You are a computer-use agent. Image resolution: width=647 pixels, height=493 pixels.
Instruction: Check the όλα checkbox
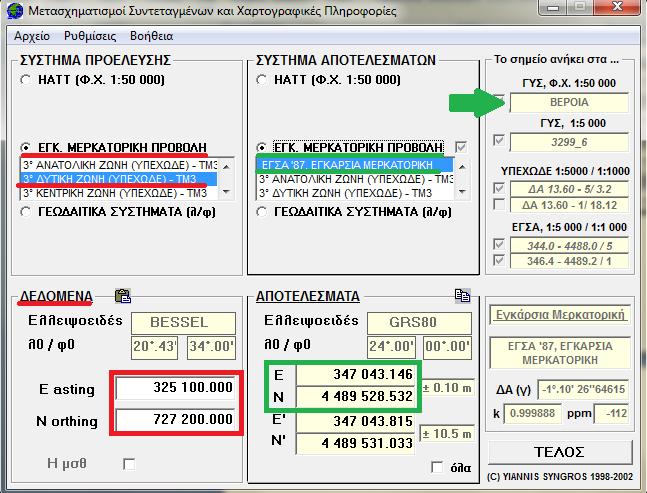coord(437,467)
